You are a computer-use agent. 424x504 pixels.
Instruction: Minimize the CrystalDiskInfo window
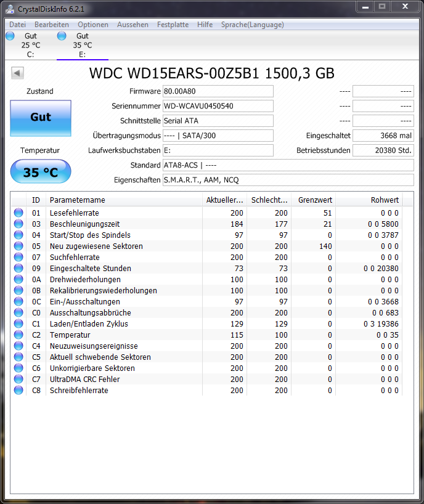(x=365, y=7)
